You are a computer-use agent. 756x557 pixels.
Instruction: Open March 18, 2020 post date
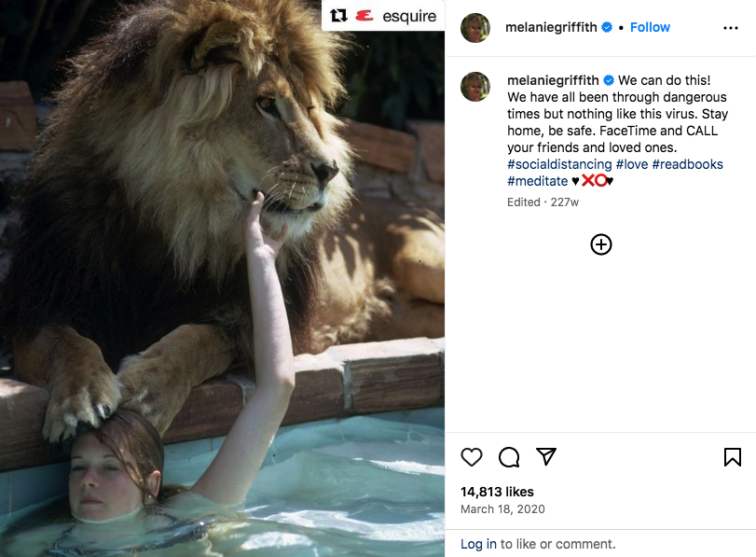click(x=502, y=509)
